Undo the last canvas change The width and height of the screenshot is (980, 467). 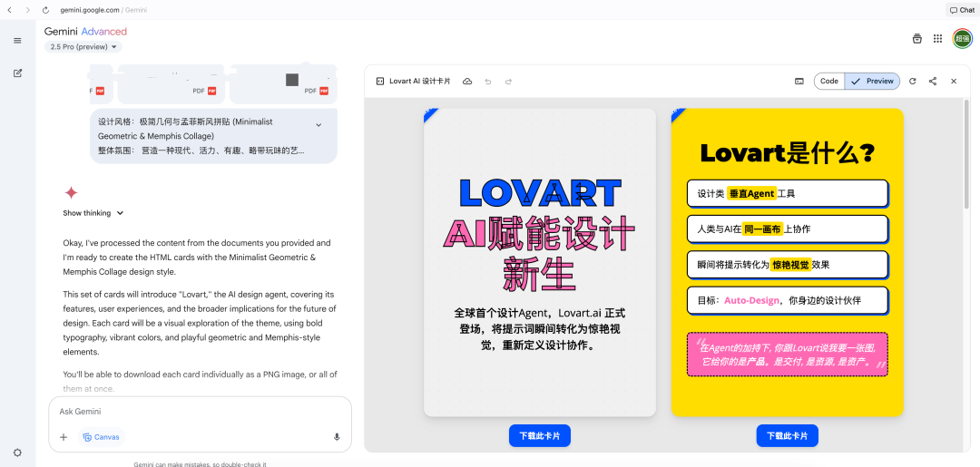pyautogui.click(x=488, y=82)
